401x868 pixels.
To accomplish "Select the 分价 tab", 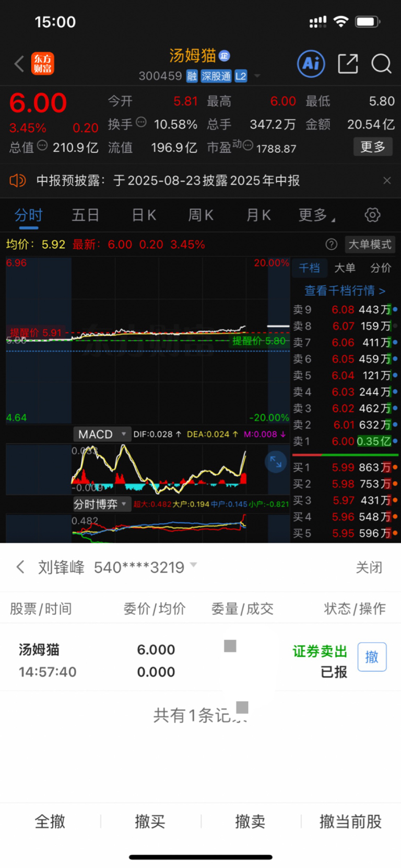I will click(x=381, y=268).
